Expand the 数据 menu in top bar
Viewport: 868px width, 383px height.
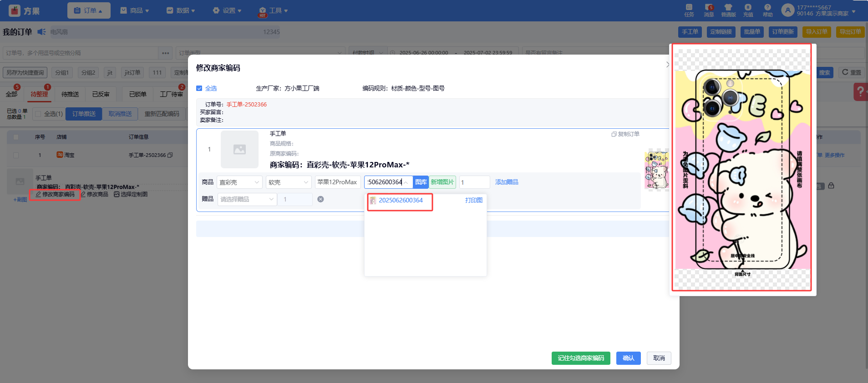181,10
